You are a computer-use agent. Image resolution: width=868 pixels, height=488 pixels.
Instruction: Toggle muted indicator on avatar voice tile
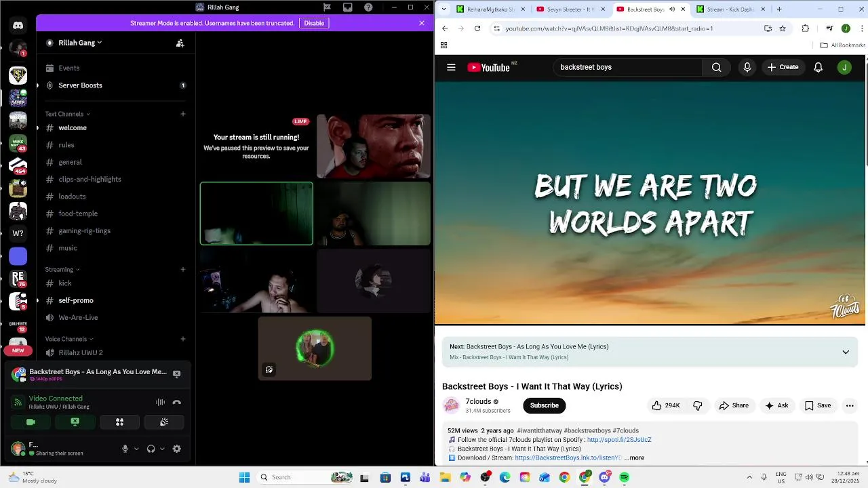click(x=269, y=369)
